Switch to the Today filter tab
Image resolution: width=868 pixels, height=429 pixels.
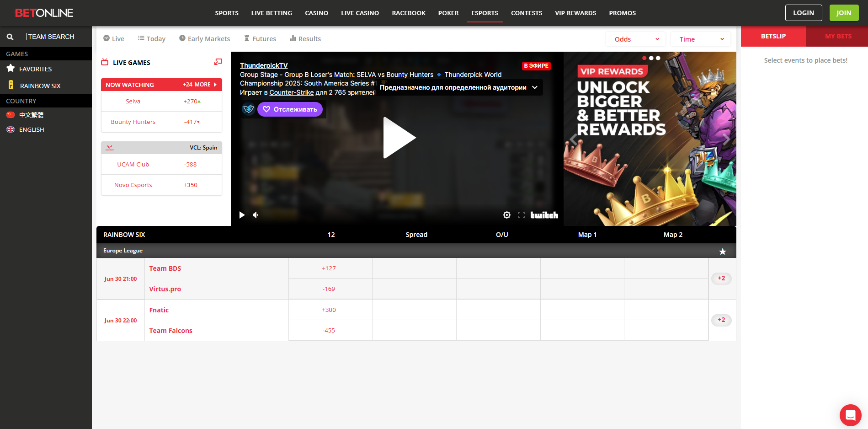(x=152, y=39)
